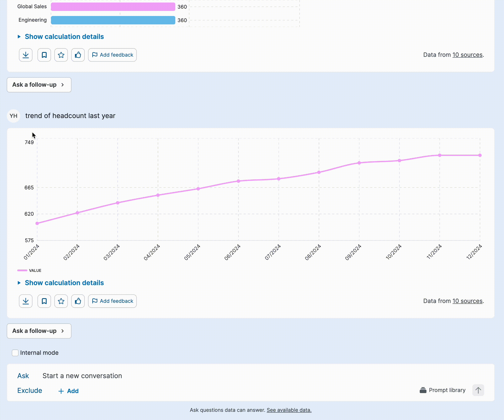
Task: Open the upper Ask a follow-up
Action: pos(39,85)
